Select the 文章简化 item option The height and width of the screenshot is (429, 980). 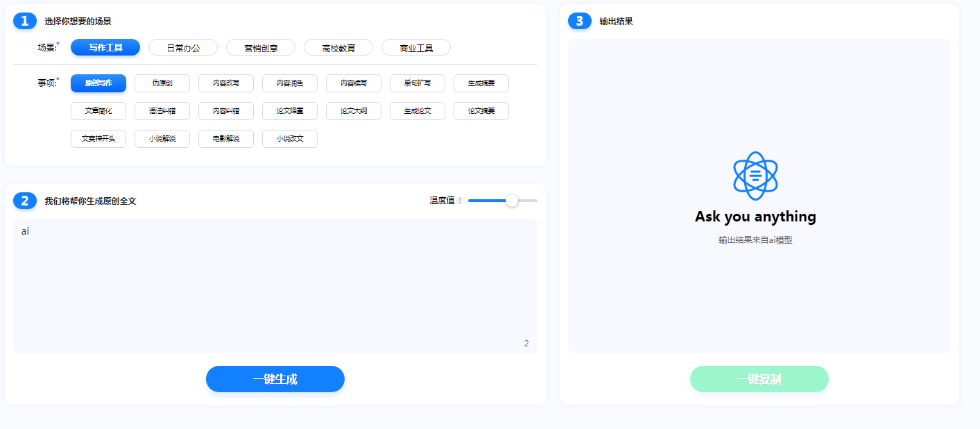coord(98,111)
